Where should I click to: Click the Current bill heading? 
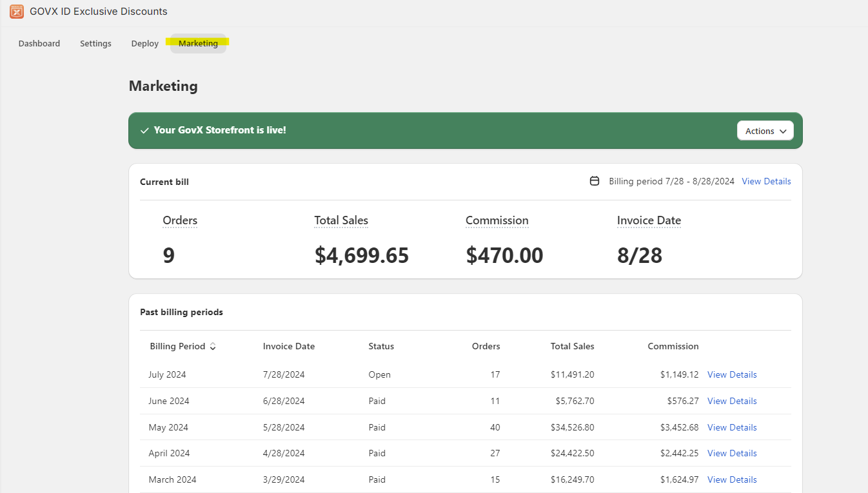(164, 182)
